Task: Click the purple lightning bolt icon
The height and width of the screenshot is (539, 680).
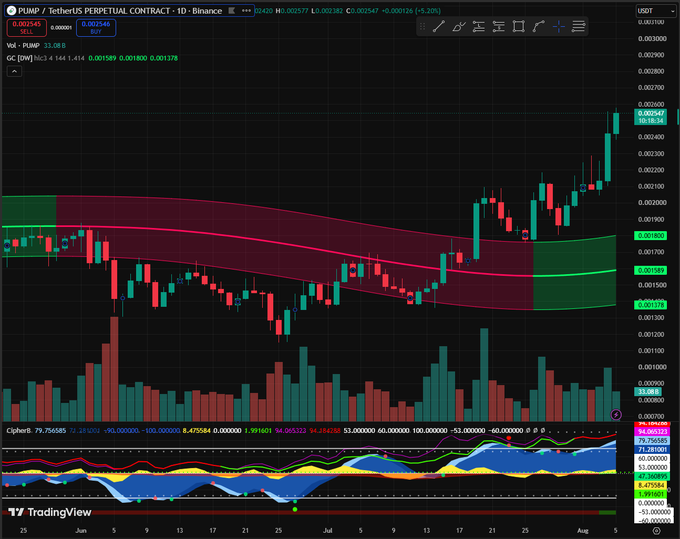Action: click(616, 415)
